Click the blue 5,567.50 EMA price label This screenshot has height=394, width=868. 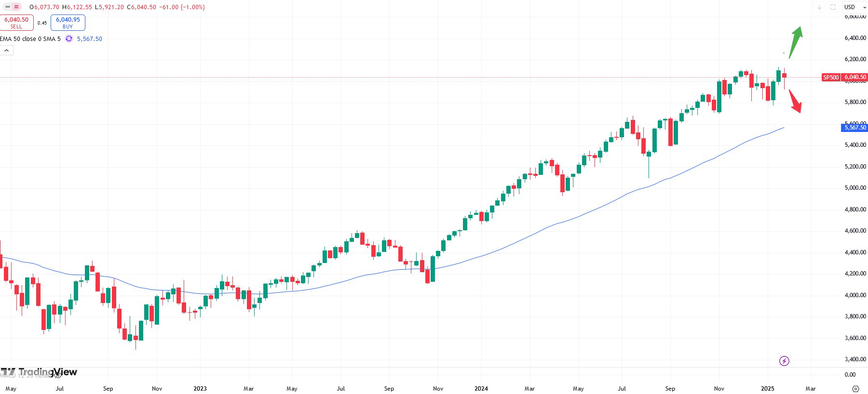855,128
